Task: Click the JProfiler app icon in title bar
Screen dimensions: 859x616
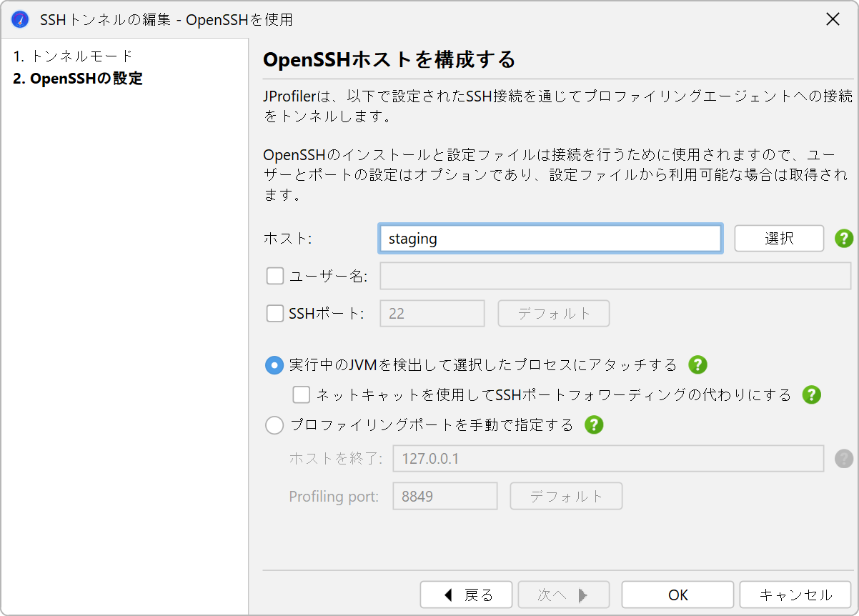Action: (x=20, y=19)
